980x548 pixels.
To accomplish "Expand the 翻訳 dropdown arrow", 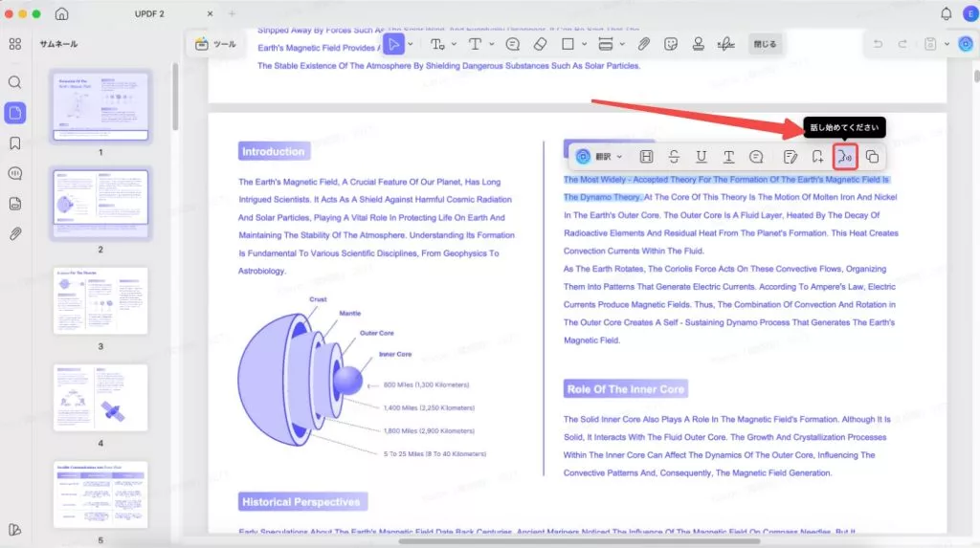I will [x=619, y=157].
